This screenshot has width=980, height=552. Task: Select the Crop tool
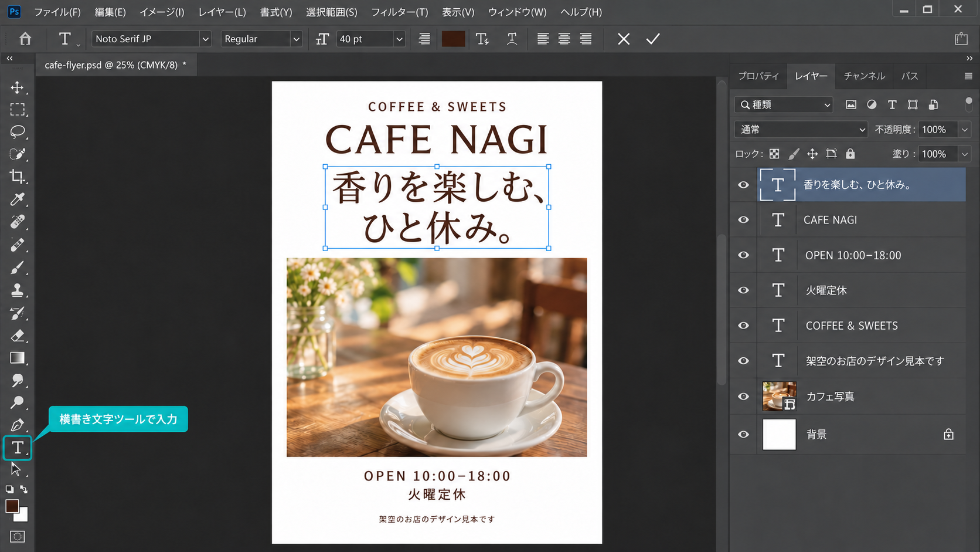pyautogui.click(x=17, y=177)
